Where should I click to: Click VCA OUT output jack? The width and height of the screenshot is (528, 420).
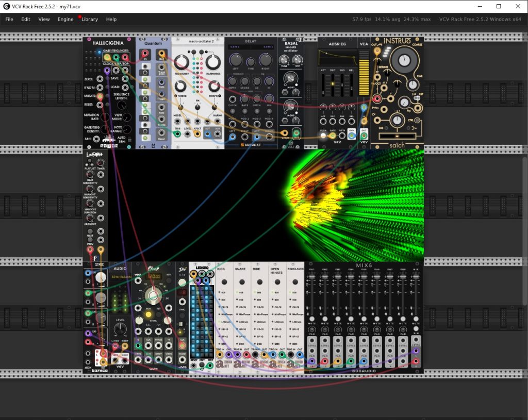[364, 136]
